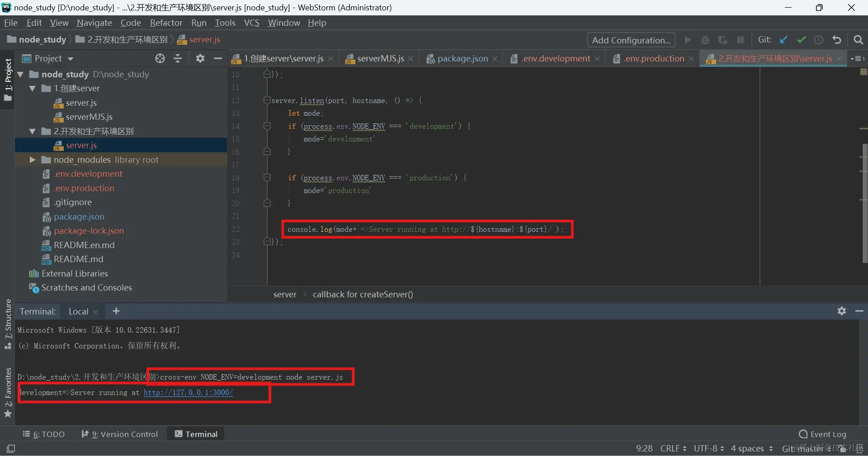
Task: Click the Debug bug icon
Action: 705,40
